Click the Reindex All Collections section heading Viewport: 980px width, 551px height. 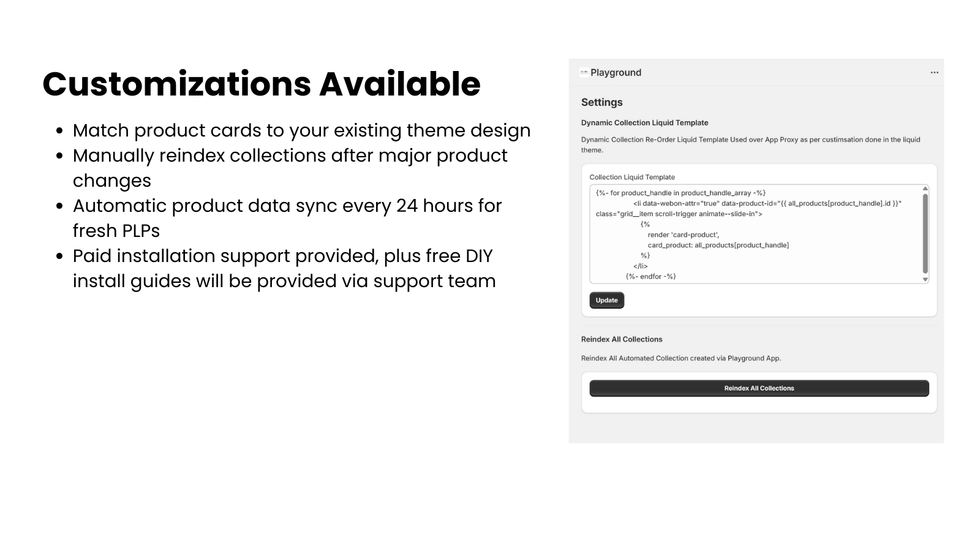[x=621, y=339]
